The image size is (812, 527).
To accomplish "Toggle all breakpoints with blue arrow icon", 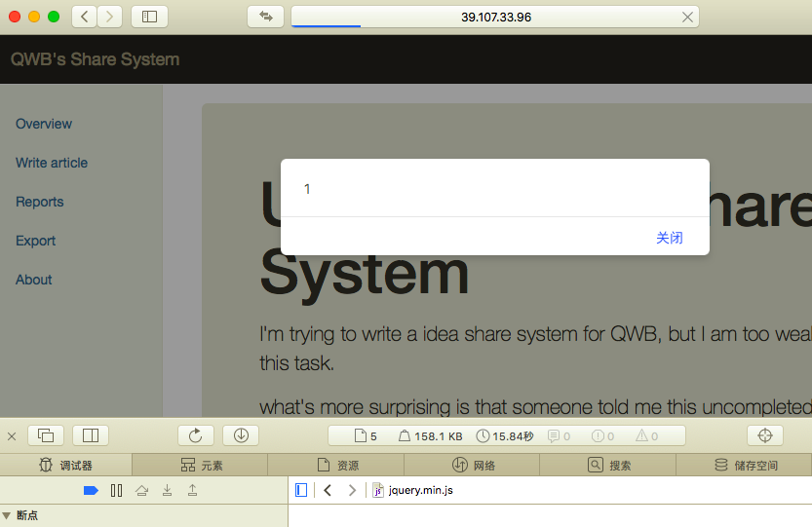I will [91, 490].
